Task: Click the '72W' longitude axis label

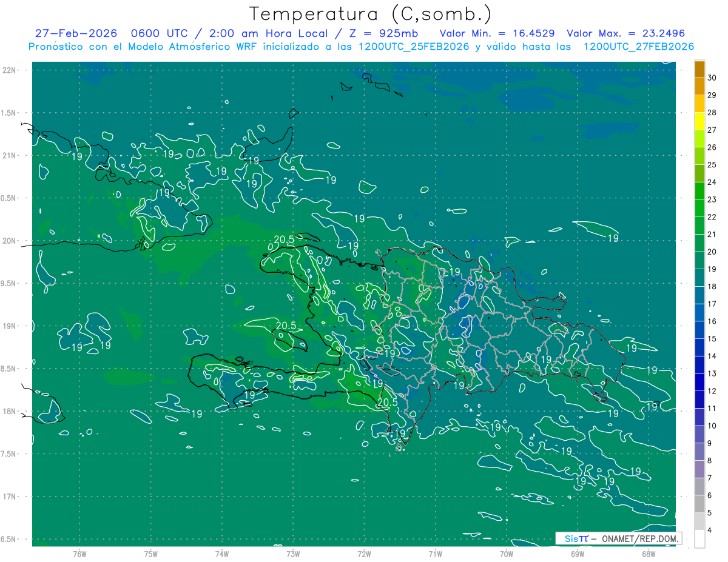Action: point(365,554)
